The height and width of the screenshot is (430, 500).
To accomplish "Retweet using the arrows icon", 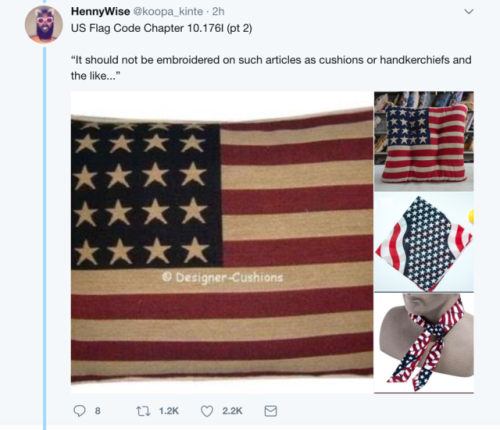I will tap(143, 411).
